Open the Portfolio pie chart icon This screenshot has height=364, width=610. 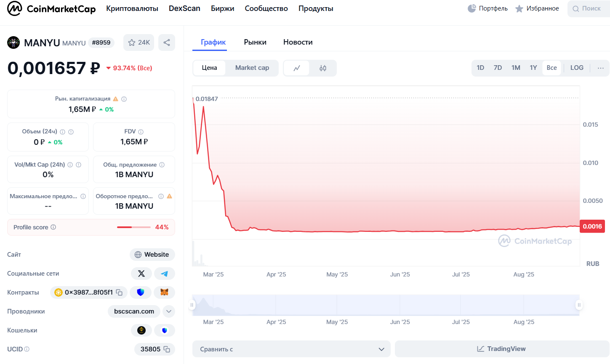click(x=471, y=8)
